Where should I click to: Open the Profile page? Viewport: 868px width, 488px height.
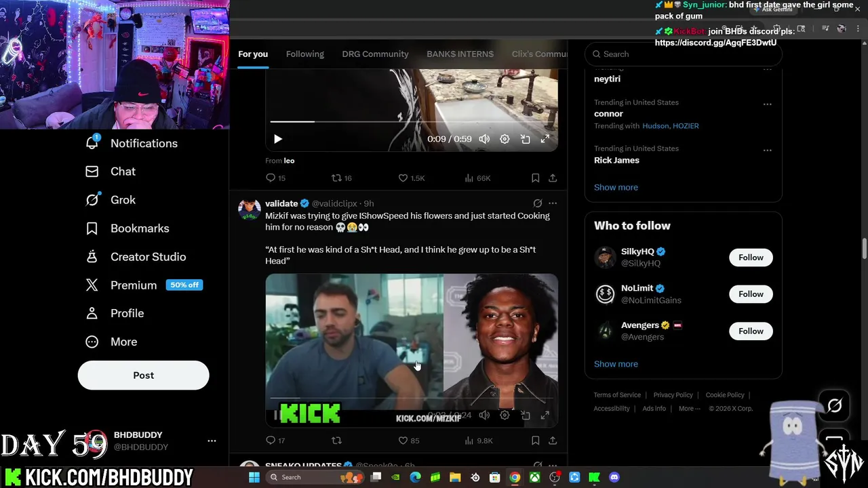click(115, 313)
